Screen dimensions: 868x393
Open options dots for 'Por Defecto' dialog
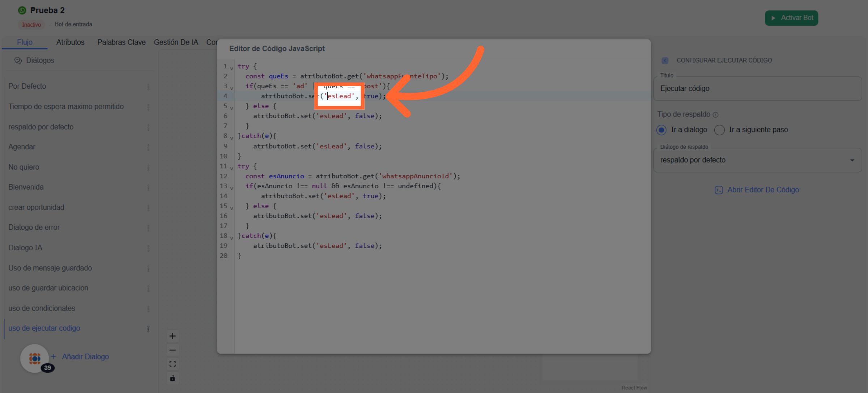click(x=148, y=87)
